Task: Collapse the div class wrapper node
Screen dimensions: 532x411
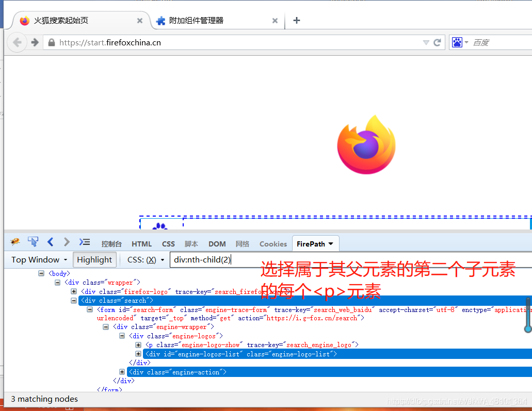Action: pos(57,283)
